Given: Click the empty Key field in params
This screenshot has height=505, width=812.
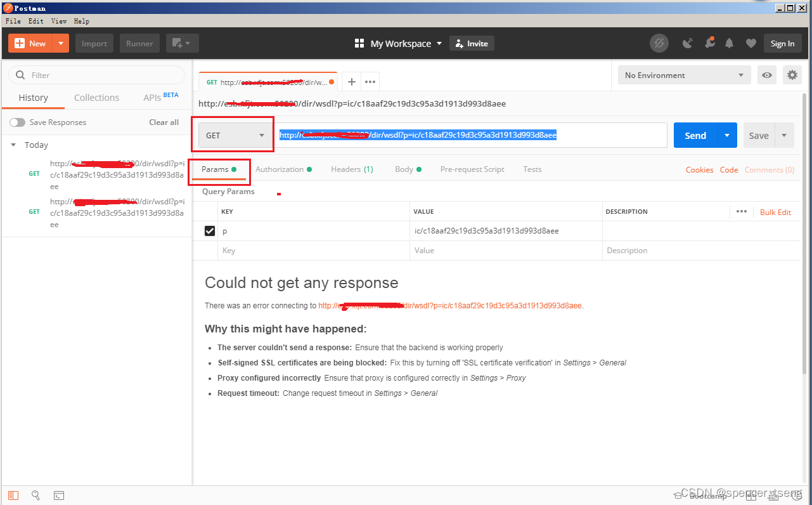Looking at the screenshot, I should tap(314, 251).
